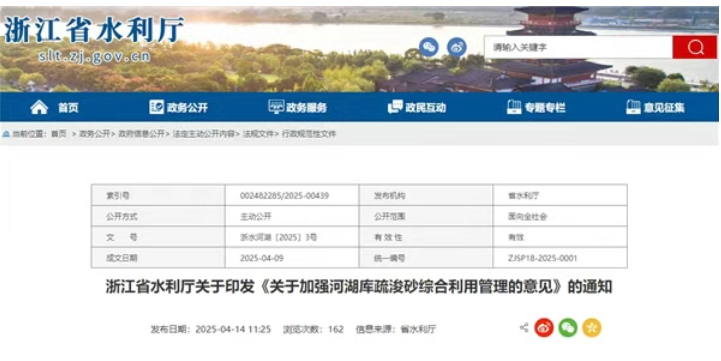Click the 政务服务 monitor icon
The image size is (721, 361).
276,107
